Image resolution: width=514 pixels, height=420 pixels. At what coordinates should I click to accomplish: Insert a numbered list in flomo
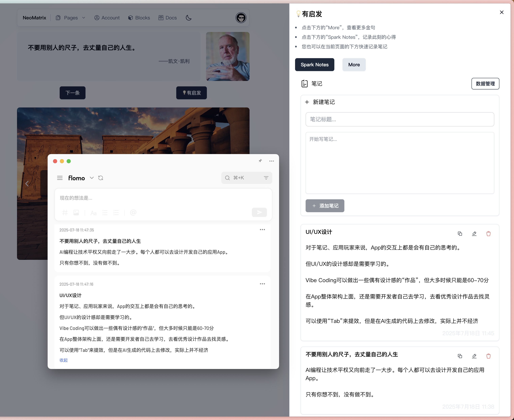pos(116,213)
